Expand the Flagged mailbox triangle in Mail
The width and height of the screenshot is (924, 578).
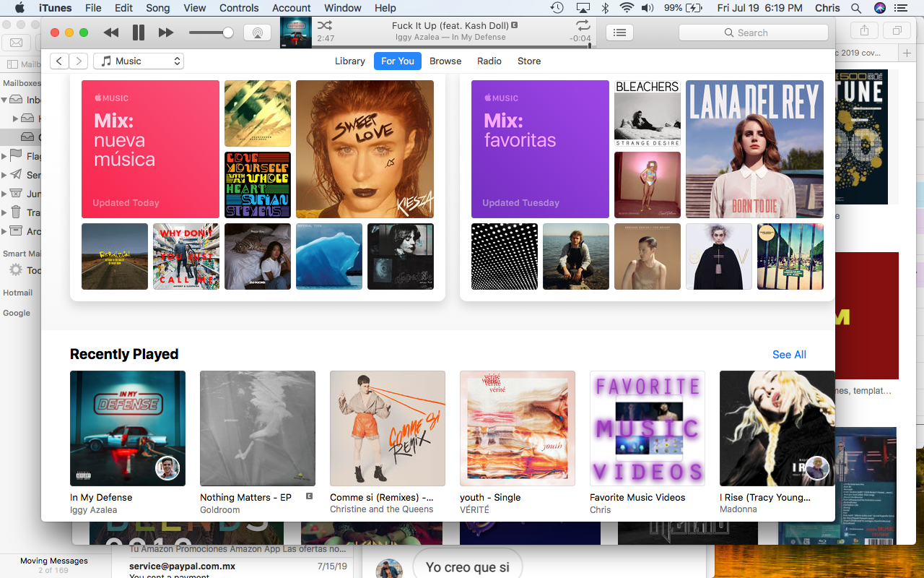[x=4, y=156]
